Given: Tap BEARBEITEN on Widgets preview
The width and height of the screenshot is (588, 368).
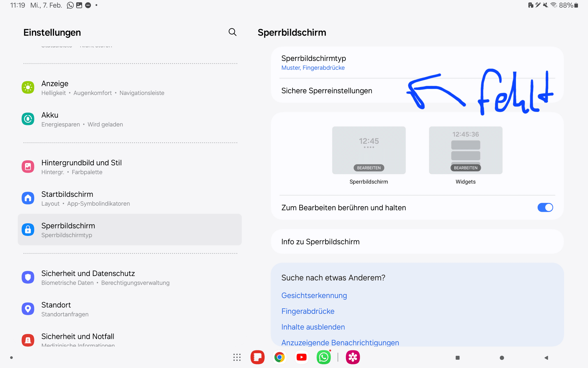Looking at the screenshot, I should 465,168.
